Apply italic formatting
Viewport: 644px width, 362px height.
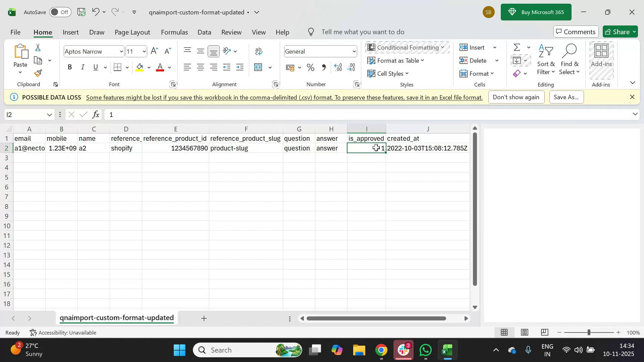83,67
